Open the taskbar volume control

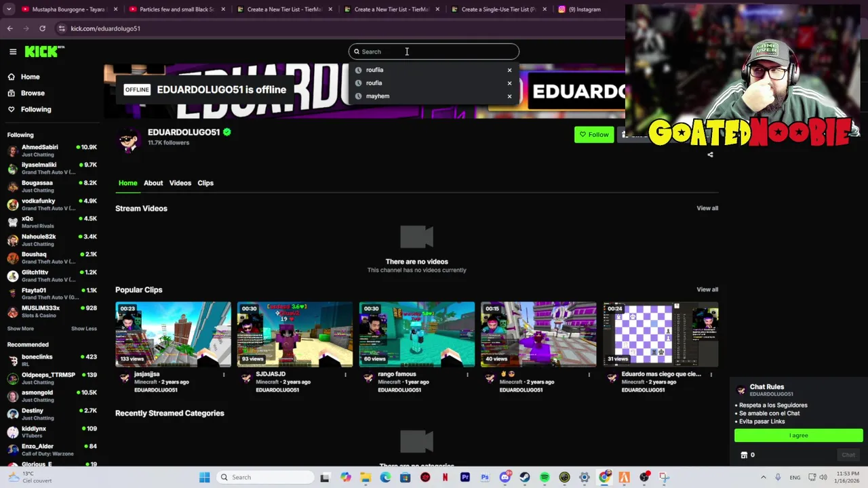coord(823,477)
